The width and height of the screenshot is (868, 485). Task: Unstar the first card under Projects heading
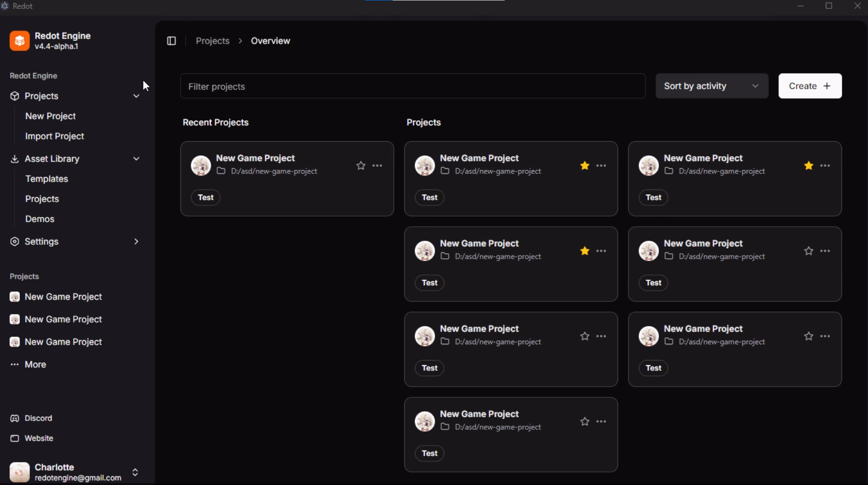pos(585,166)
